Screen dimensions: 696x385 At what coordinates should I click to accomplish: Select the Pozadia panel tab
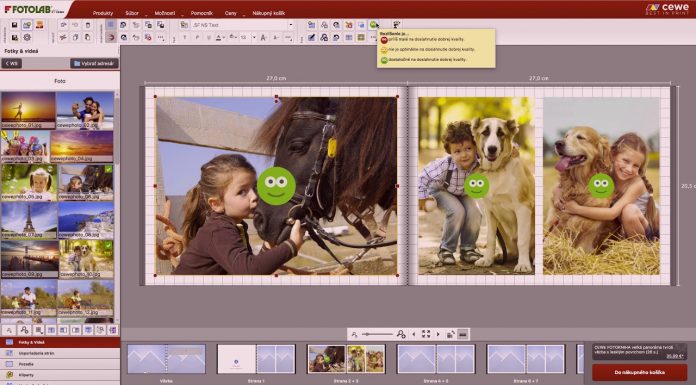[60, 364]
